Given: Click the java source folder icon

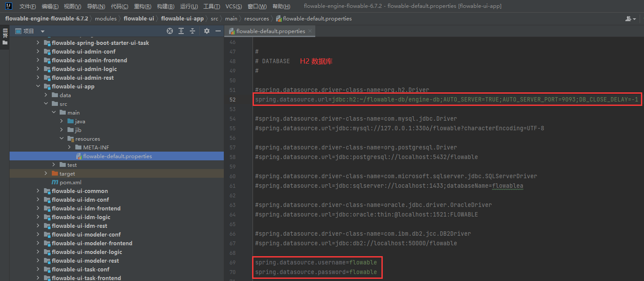Looking at the screenshot, I should pos(71,121).
